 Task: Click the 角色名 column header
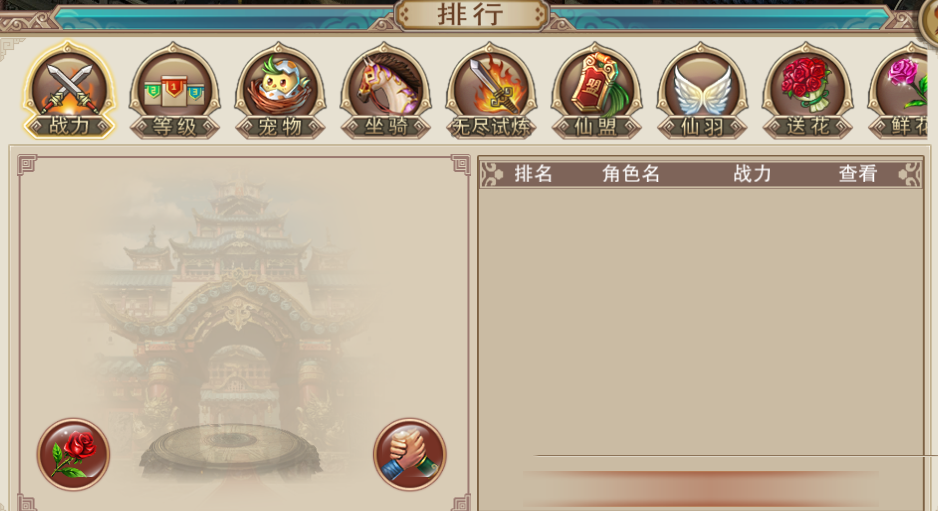(631, 174)
